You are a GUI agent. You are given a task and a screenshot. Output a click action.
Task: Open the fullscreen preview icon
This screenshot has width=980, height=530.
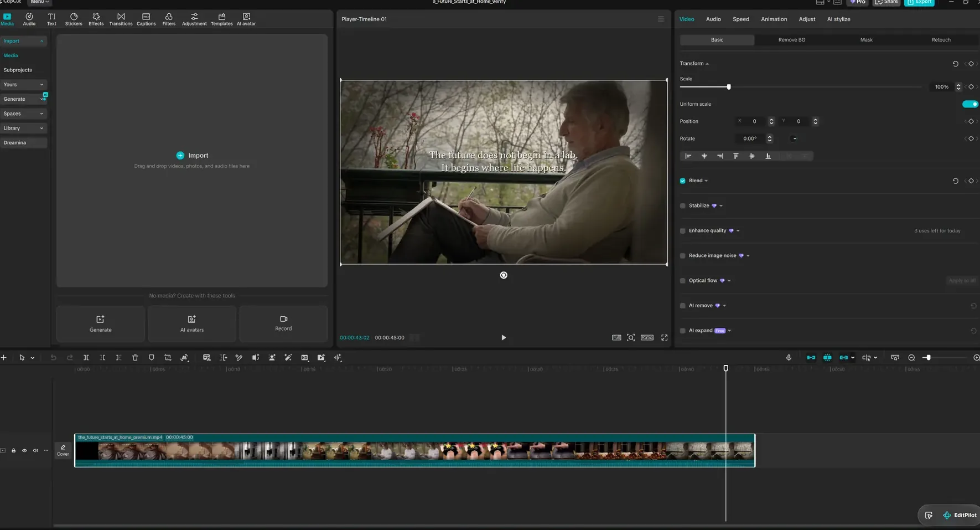[664, 337]
